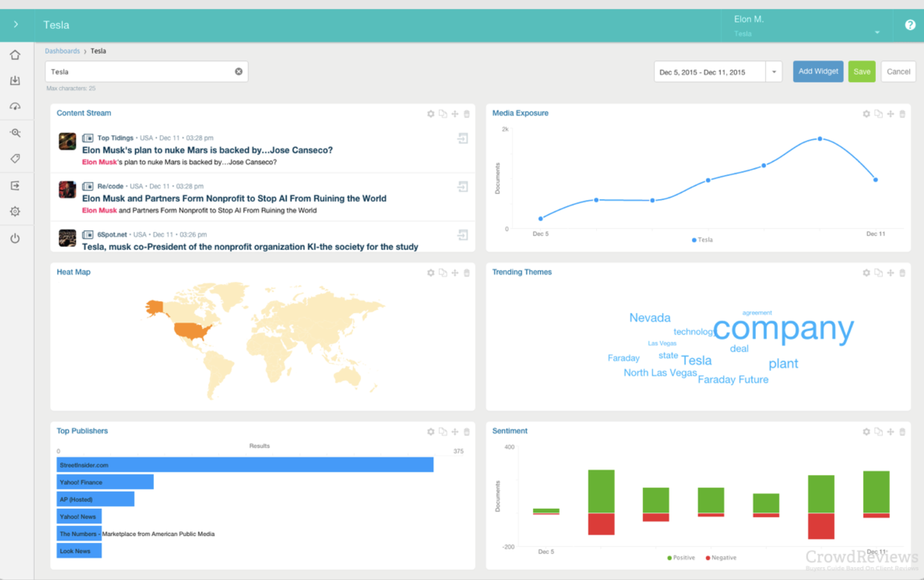The width and height of the screenshot is (924, 580).
Task: Cancel dashboard editing
Action: click(898, 72)
